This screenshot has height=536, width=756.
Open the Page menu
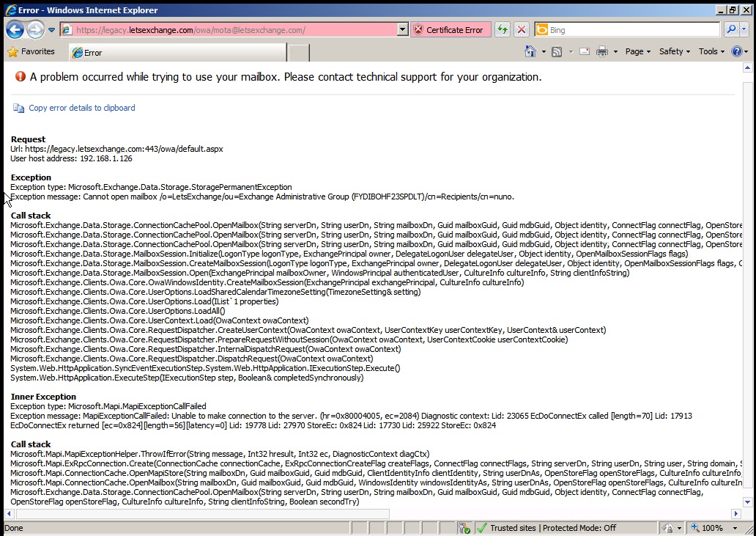click(x=638, y=51)
